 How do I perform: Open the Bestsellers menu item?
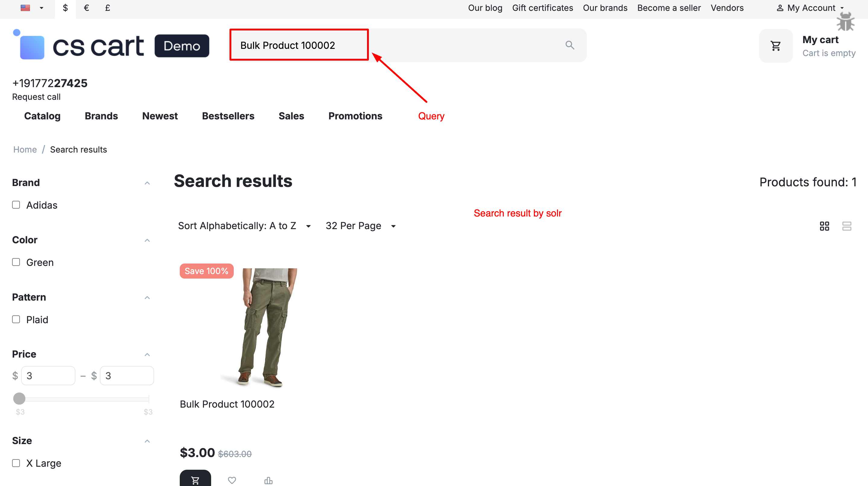click(228, 116)
